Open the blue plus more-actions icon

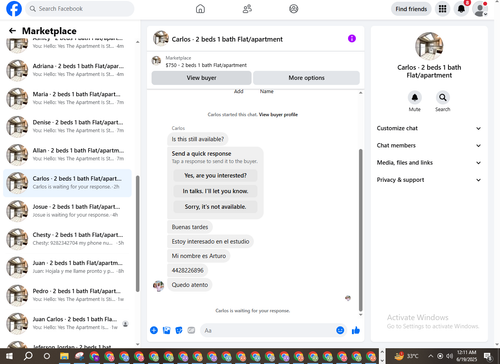(154, 330)
